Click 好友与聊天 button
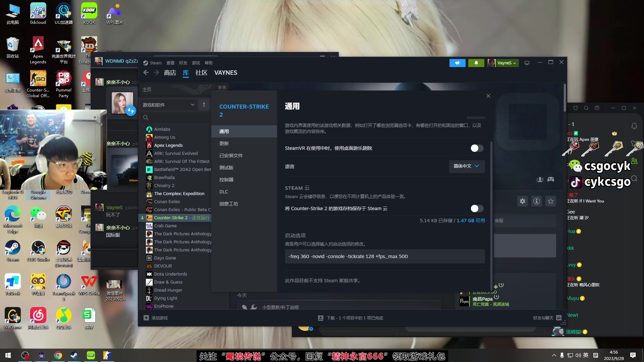This screenshot has width=644, height=362. 547,318
